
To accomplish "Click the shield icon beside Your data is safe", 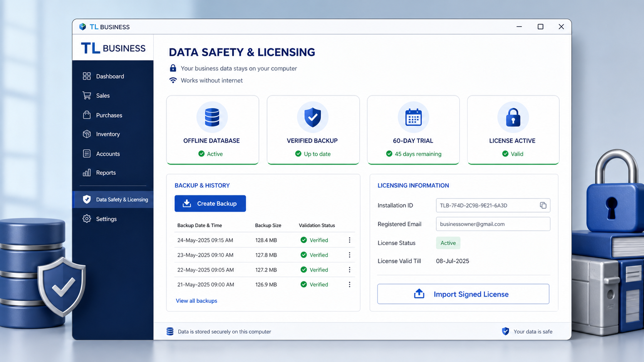I will click(x=505, y=331).
